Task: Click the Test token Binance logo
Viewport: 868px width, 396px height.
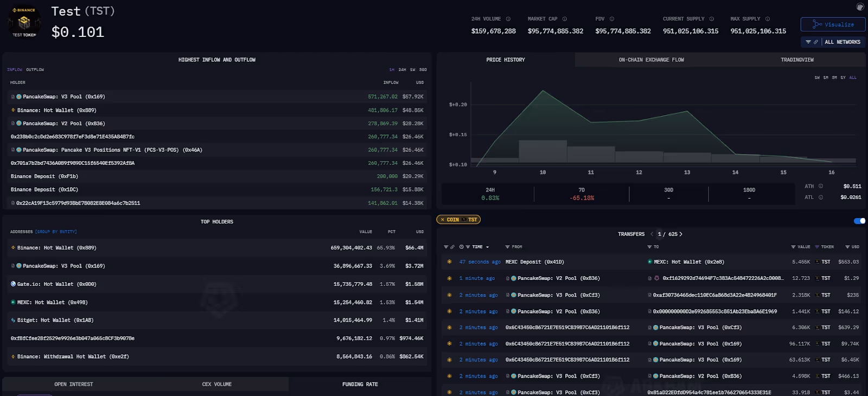Action: coord(24,22)
